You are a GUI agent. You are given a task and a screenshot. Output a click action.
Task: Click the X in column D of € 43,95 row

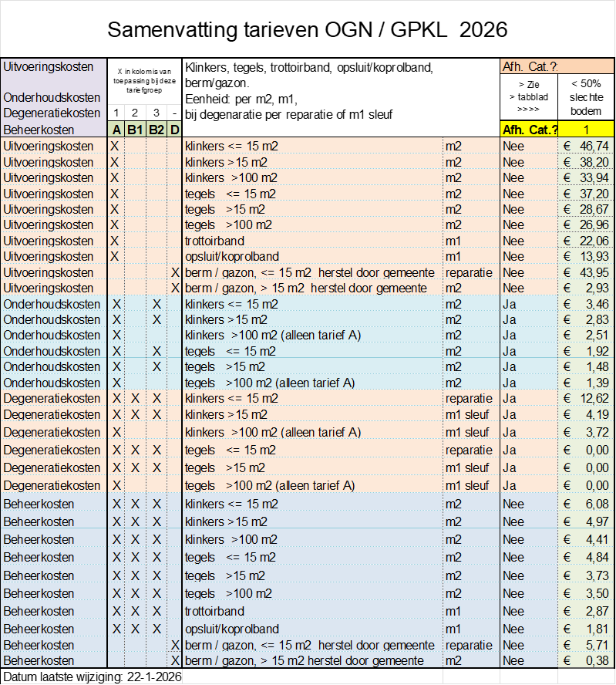(175, 272)
